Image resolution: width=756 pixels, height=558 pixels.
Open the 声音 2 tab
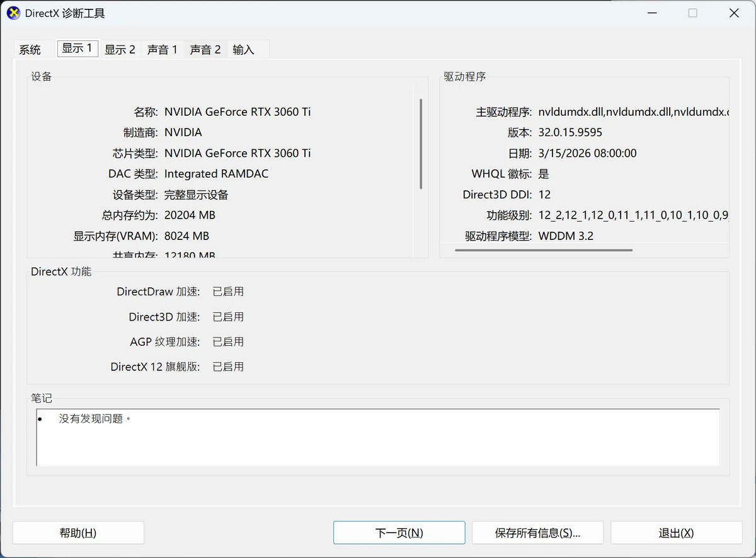point(205,49)
